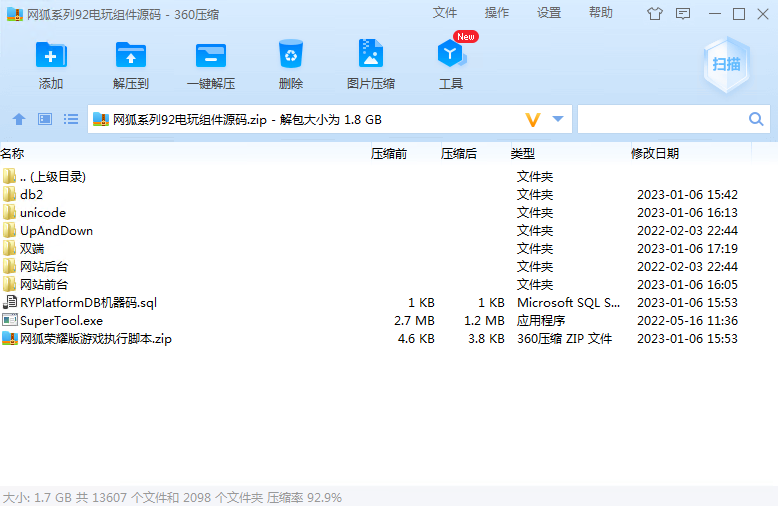Open the 图片压缩 image compression tool
Viewport: 778px width, 506px height.
coord(371,53)
